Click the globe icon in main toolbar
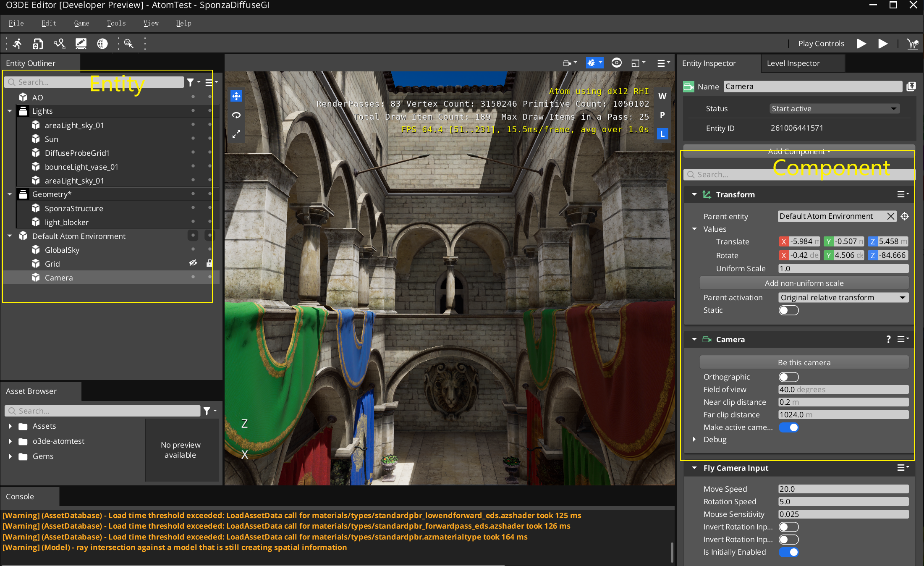 coord(102,44)
